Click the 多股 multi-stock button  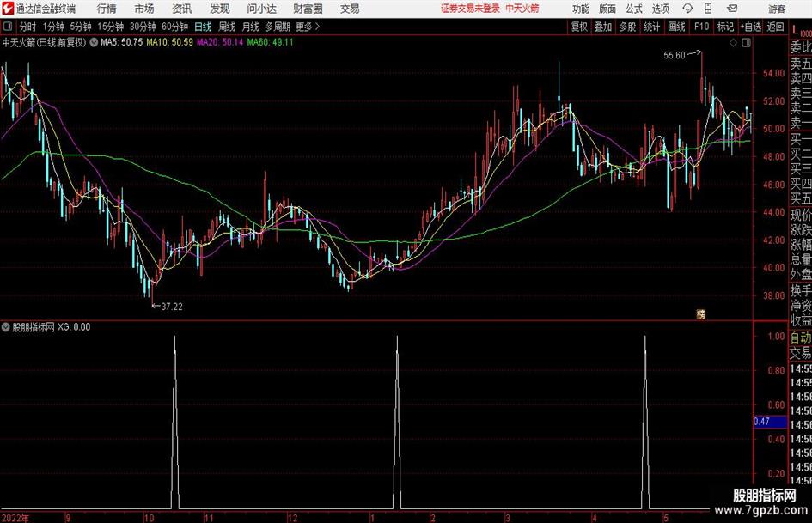click(627, 27)
